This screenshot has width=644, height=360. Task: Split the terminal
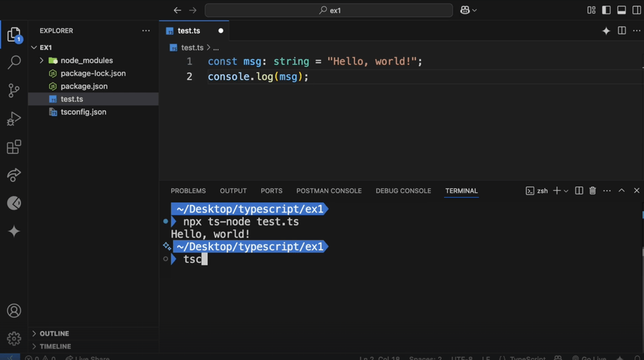coord(579,191)
